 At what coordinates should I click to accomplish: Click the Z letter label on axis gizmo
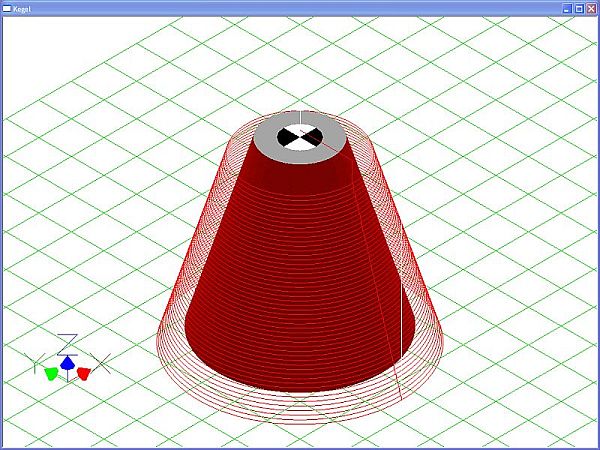pyautogui.click(x=67, y=340)
